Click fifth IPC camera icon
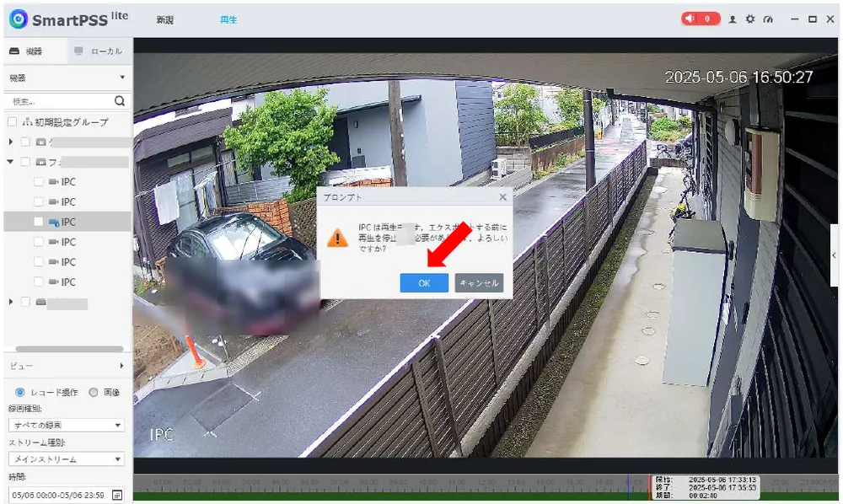This screenshot has width=843, height=504. coord(54,261)
